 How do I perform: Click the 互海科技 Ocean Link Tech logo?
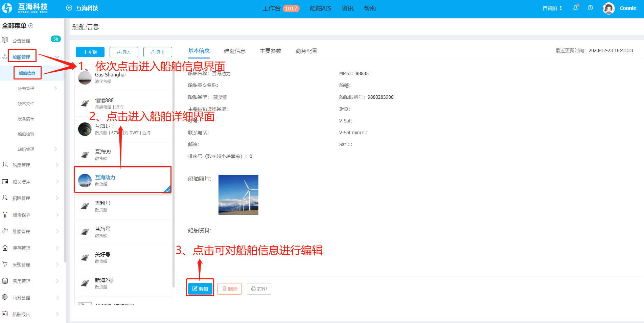pos(25,8)
